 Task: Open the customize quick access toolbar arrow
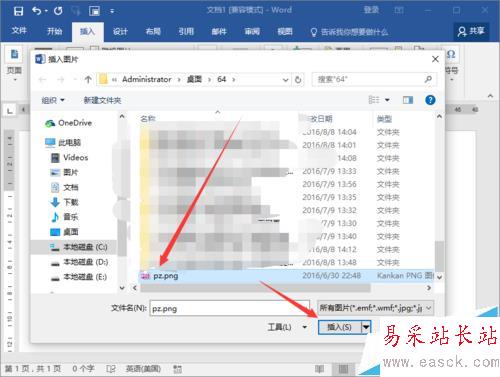pos(112,11)
